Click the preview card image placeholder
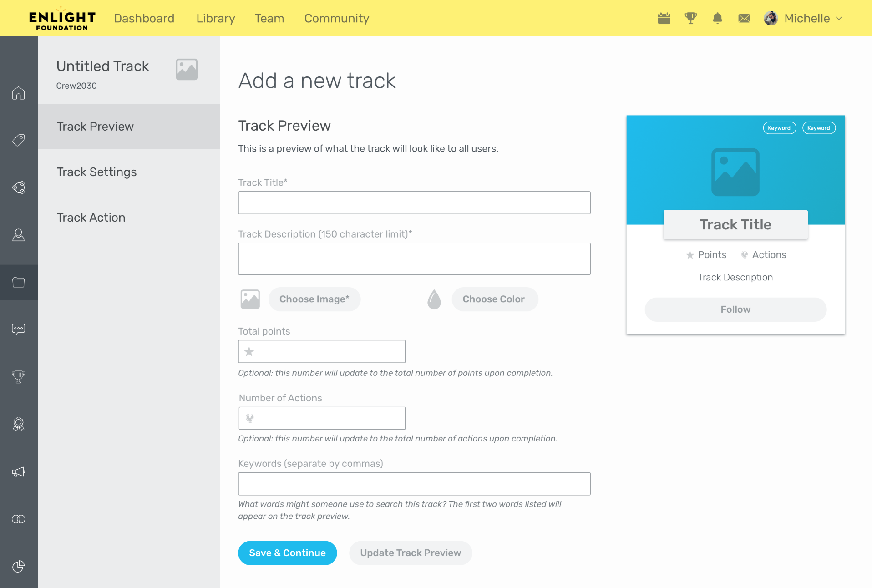The width and height of the screenshot is (872, 588). click(x=735, y=172)
